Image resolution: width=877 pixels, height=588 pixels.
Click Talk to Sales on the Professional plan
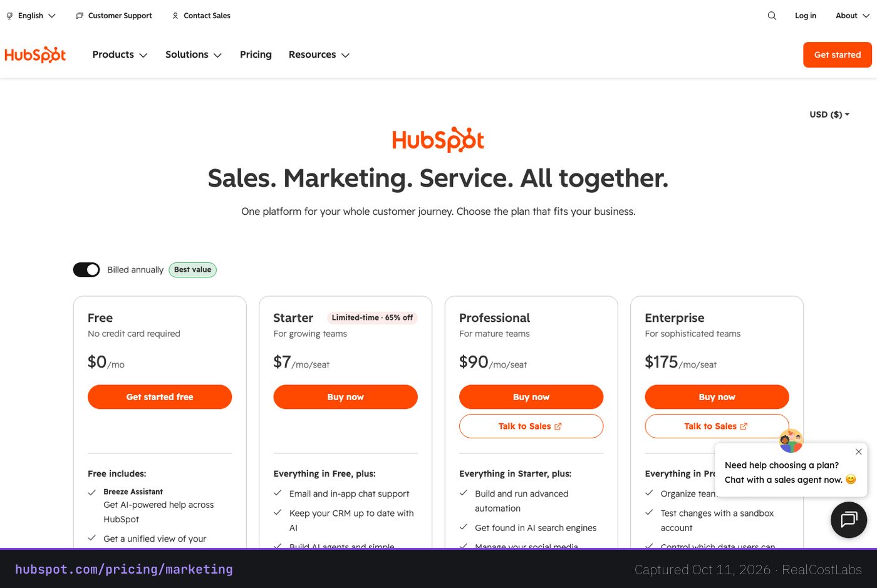(x=531, y=426)
